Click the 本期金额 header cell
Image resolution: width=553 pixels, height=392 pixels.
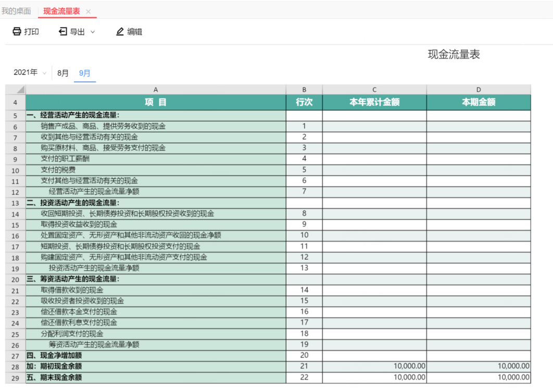(478, 103)
